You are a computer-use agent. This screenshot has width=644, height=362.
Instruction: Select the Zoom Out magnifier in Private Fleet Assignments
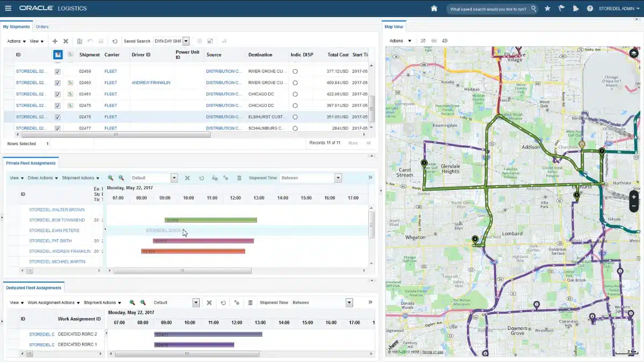click(x=120, y=178)
